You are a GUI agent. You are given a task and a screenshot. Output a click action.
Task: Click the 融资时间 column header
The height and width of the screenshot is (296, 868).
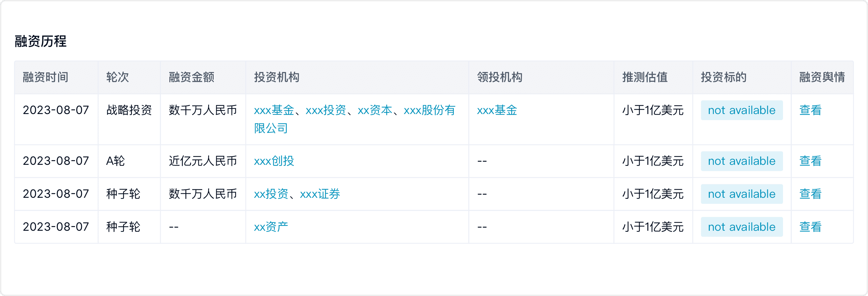pos(45,78)
